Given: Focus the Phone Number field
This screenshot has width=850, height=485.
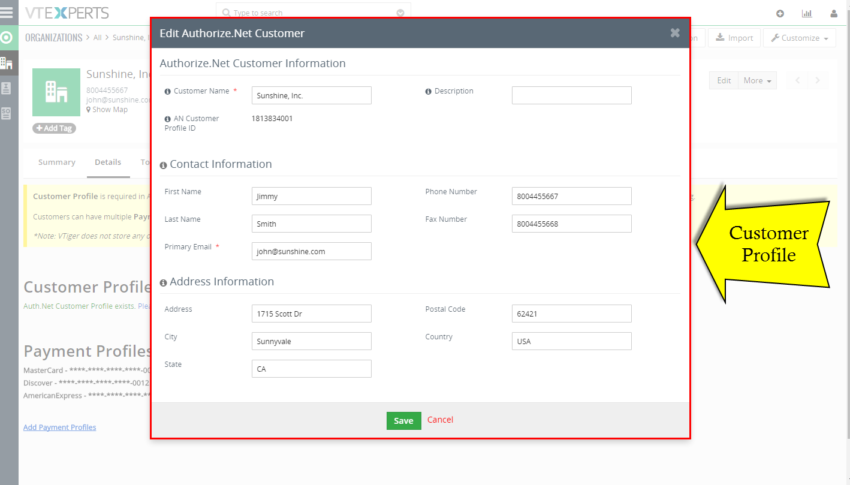Looking at the screenshot, I should [572, 196].
